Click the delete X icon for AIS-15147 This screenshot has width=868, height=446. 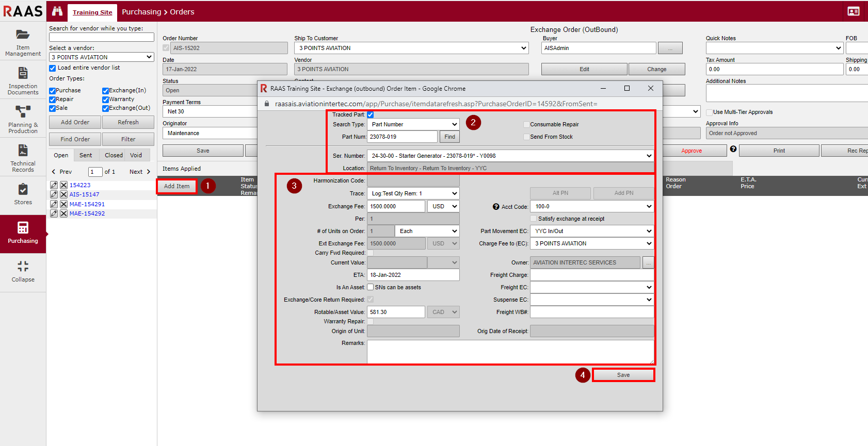click(63, 194)
